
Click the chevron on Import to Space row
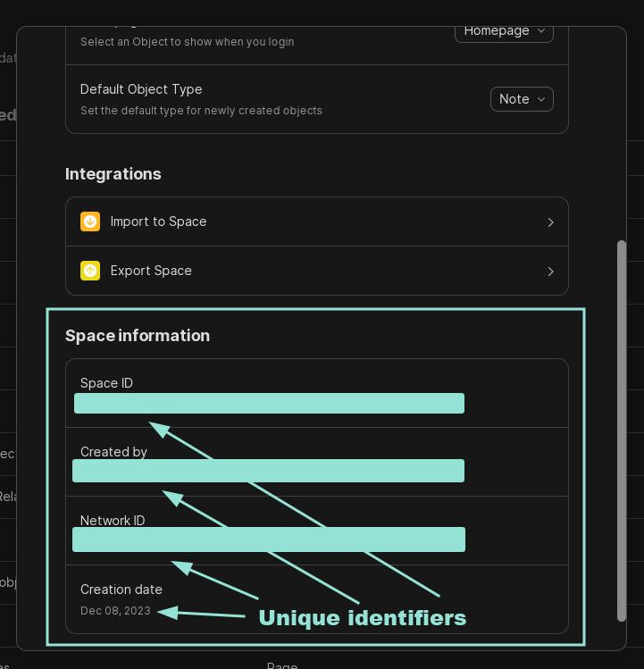pyautogui.click(x=550, y=222)
